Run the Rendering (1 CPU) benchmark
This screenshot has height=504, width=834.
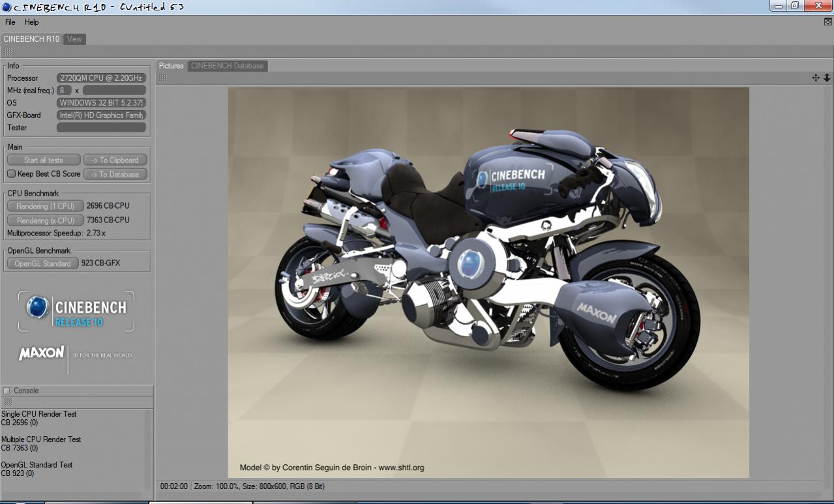(x=46, y=206)
